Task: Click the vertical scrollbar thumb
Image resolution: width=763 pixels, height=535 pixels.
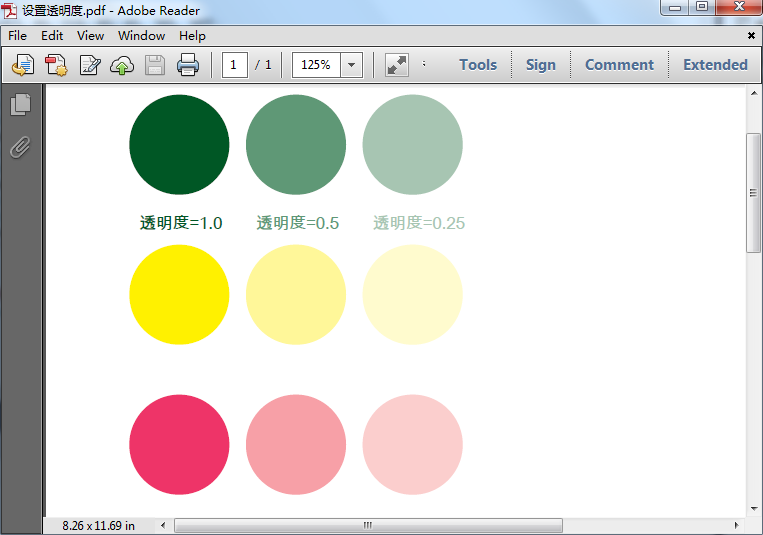Action: tap(753, 193)
